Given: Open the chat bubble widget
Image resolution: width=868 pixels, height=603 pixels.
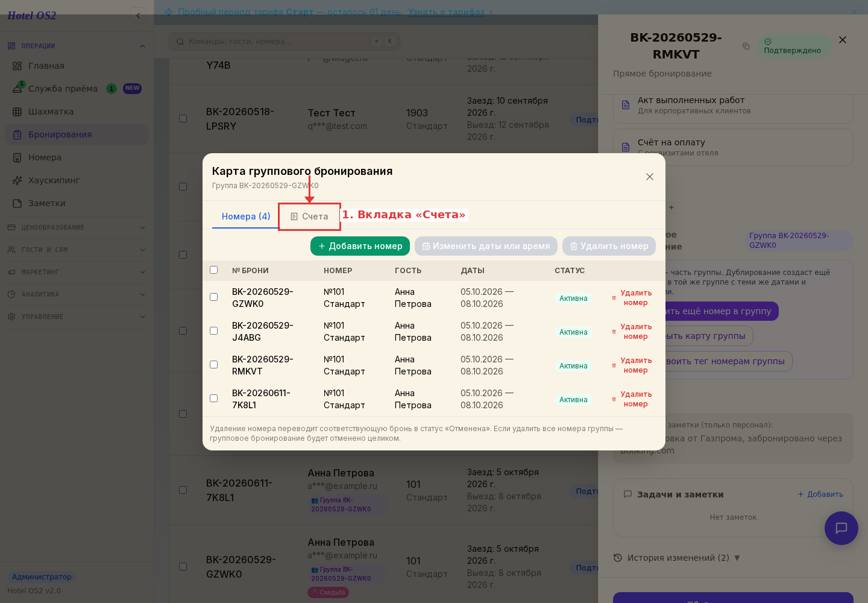Looking at the screenshot, I should [x=841, y=528].
